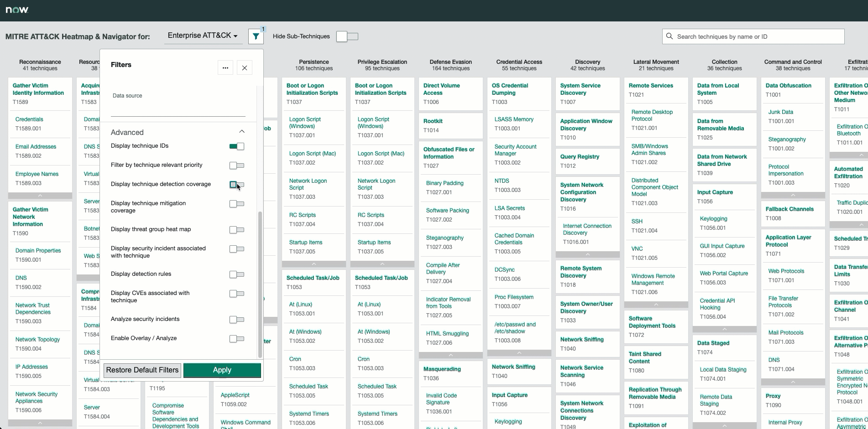Enable Filter by technique relevant priority
The image size is (868, 429).
[x=237, y=165]
